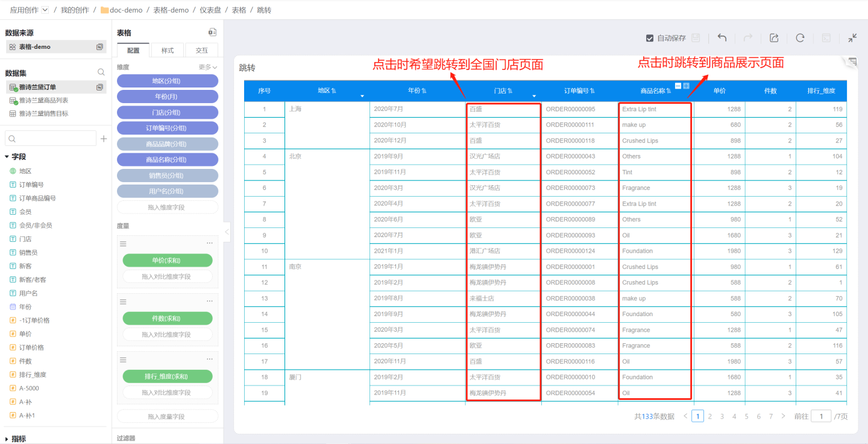Open the 更多 dropdown in 维度 section
Viewport: 868px width, 444px height.
click(x=208, y=68)
